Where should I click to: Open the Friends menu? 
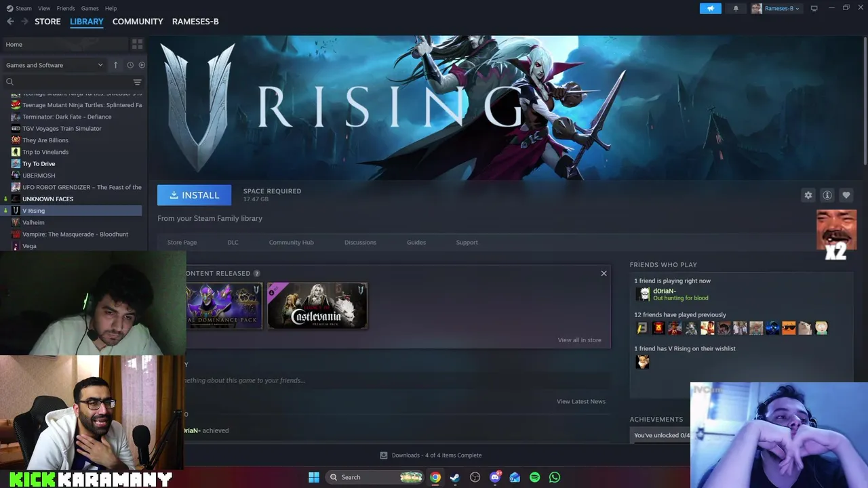point(66,8)
